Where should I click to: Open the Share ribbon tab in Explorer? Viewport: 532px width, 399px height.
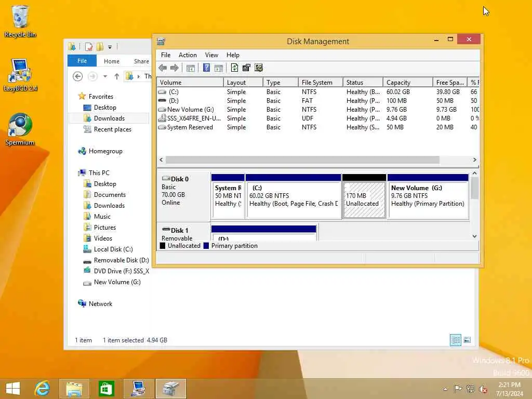(141, 61)
